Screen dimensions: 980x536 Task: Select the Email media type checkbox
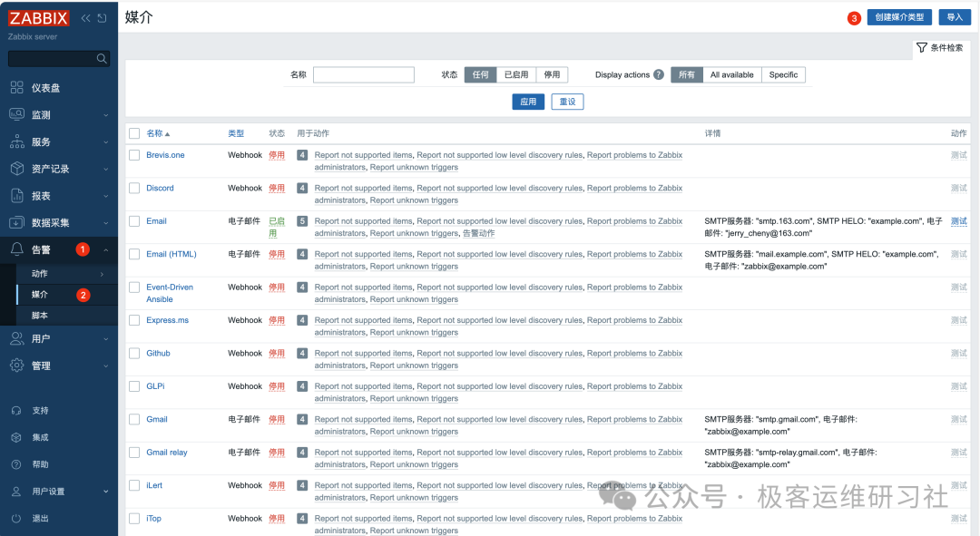pos(134,221)
